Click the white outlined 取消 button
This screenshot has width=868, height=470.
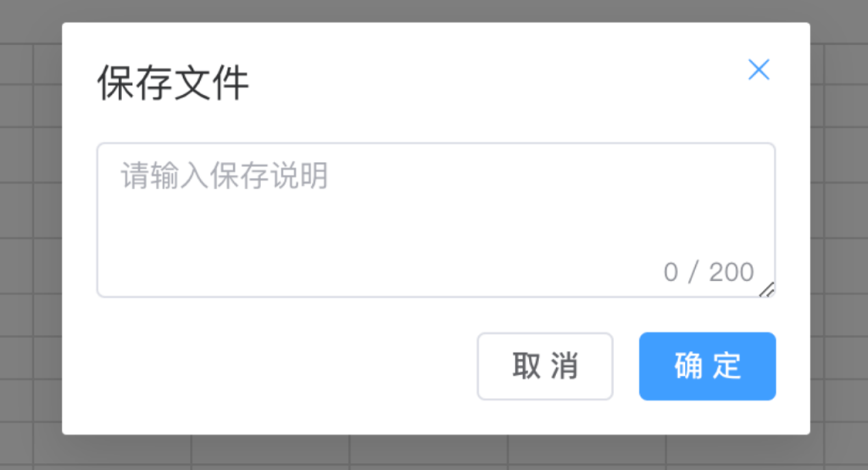point(545,366)
